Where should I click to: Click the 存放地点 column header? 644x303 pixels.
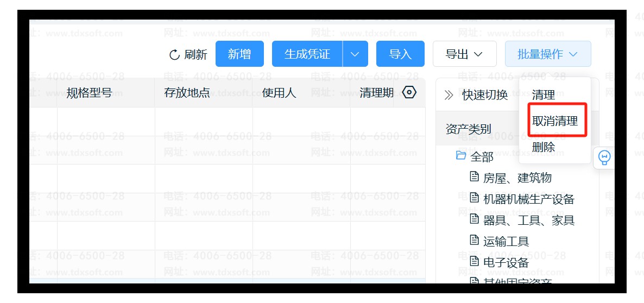pos(187,93)
